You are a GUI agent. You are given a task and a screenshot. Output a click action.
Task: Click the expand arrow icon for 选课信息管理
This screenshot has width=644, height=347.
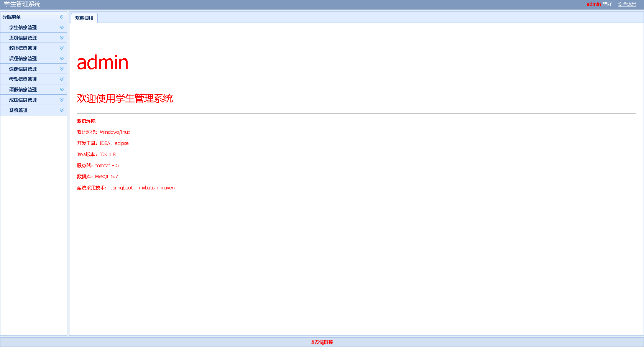point(62,69)
